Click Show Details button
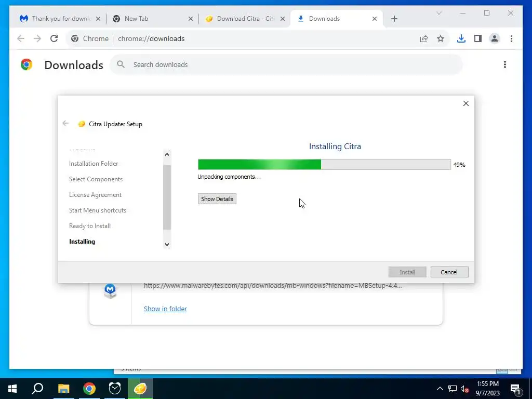The width and height of the screenshot is (532, 399). click(x=217, y=199)
